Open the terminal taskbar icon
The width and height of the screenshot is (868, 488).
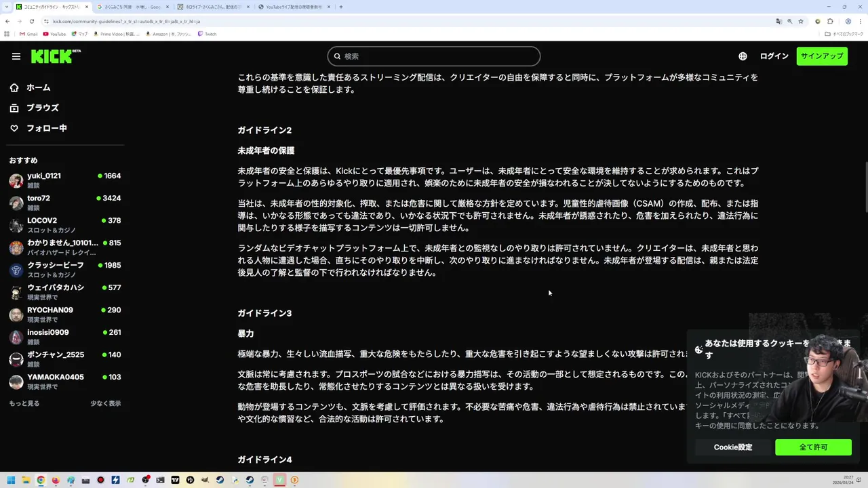point(160,480)
